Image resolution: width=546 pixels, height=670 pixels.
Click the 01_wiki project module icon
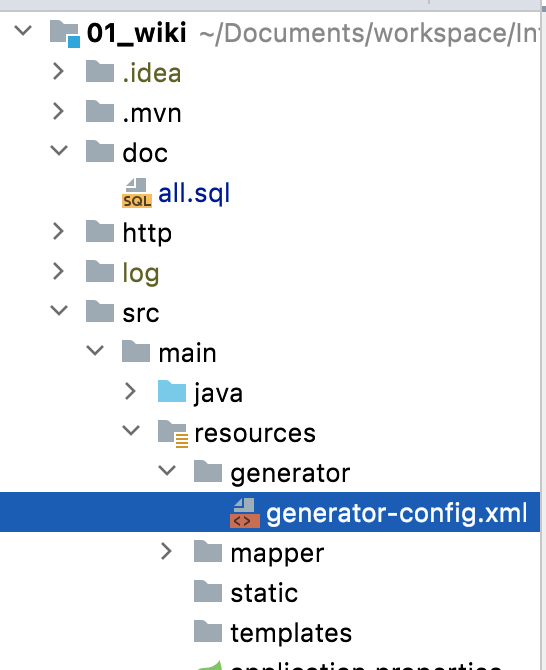pos(65,33)
